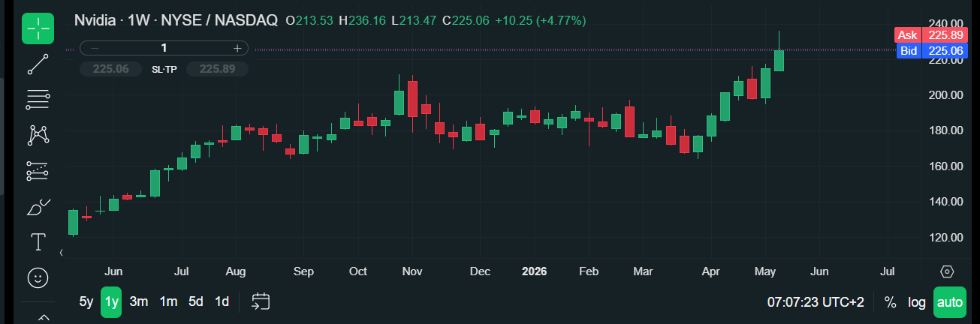
Task: Select the trend line drawing tool
Action: [38, 64]
